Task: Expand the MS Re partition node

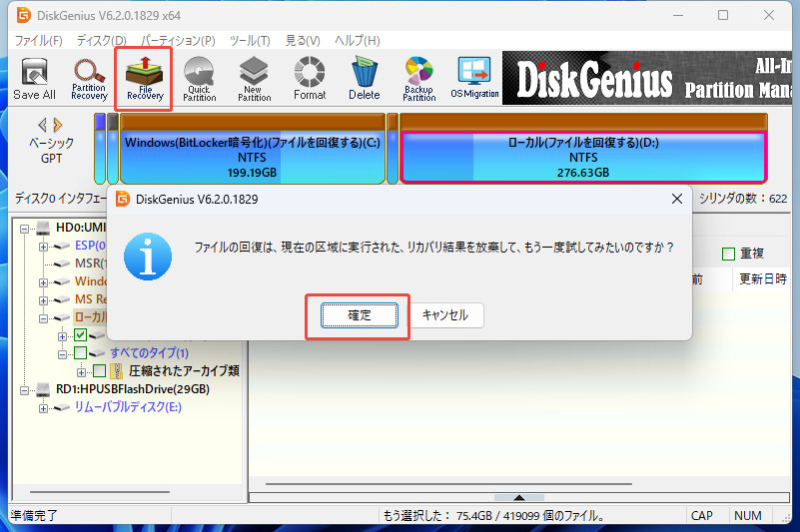Action: coord(43,300)
